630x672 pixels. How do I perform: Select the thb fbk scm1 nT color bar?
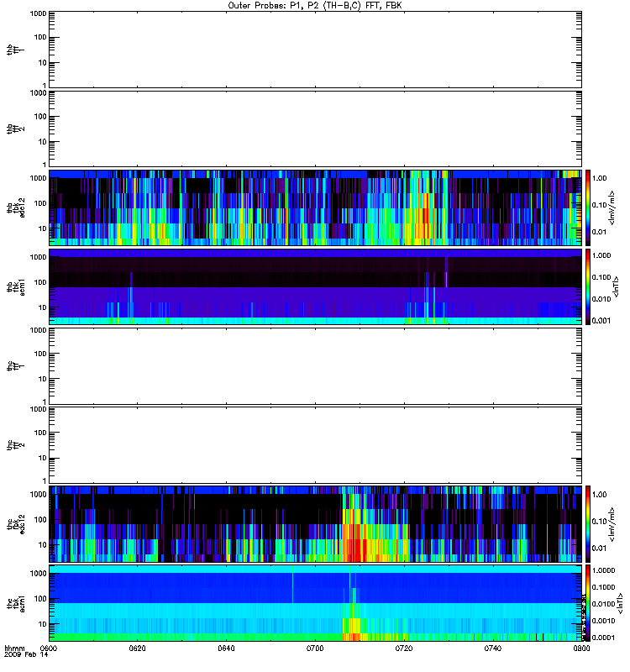click(588, 286)
